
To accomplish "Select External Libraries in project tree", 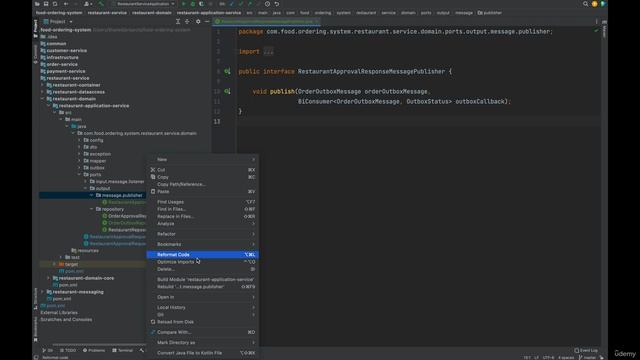I will pyautogui.click(x=59, y=313).
